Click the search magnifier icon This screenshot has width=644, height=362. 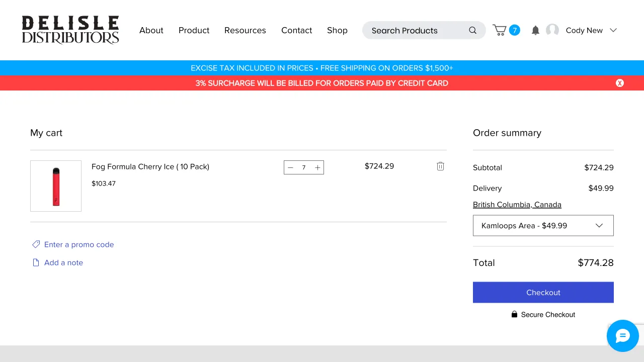tap(472, 30)
